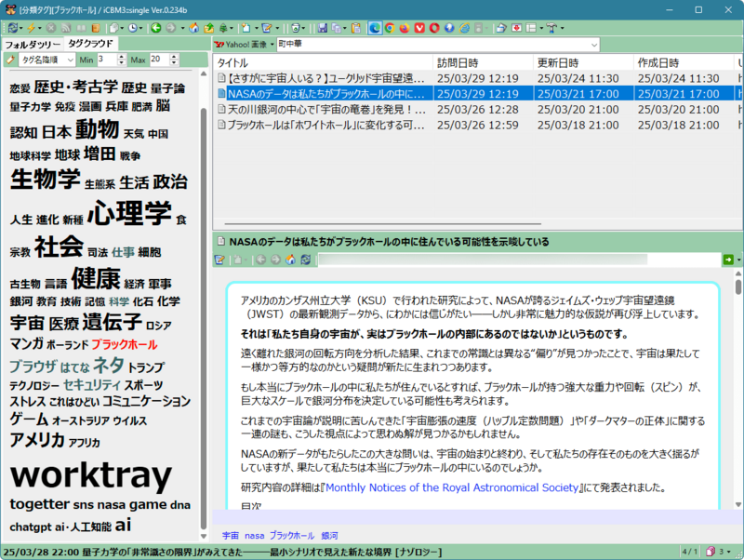
Task: Click the blue sync refresh icon in main toolbar
Action: coord(13,28)
